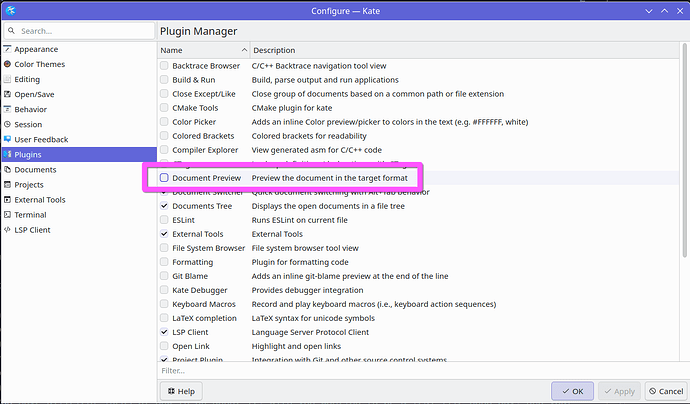Viewport: 690px width, 404px height.
Task: Click the Kate logo in title bar
Action: pyautogui.click(x=11, y=11)
